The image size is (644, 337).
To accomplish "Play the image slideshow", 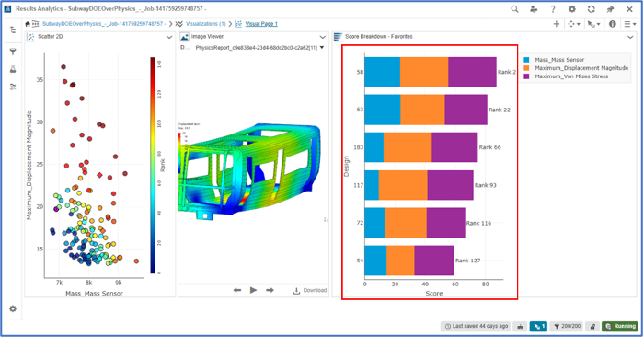I will (253, 290).
